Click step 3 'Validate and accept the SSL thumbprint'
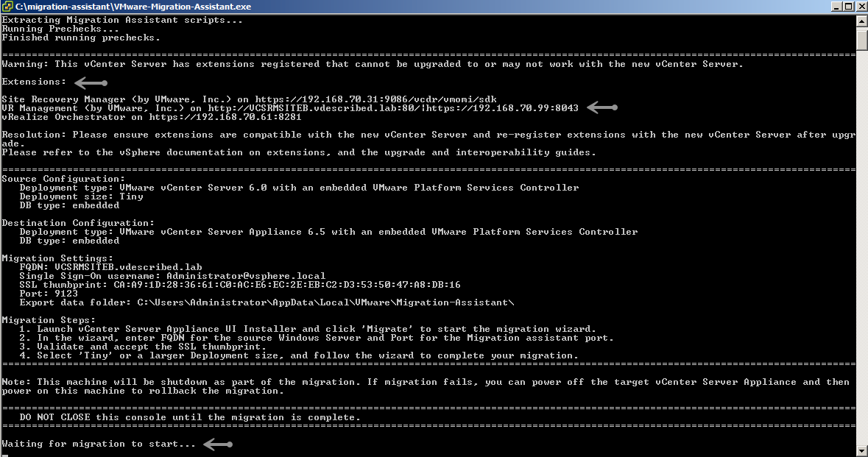Viewport: 868px width, 457px height. coord(143,347)
